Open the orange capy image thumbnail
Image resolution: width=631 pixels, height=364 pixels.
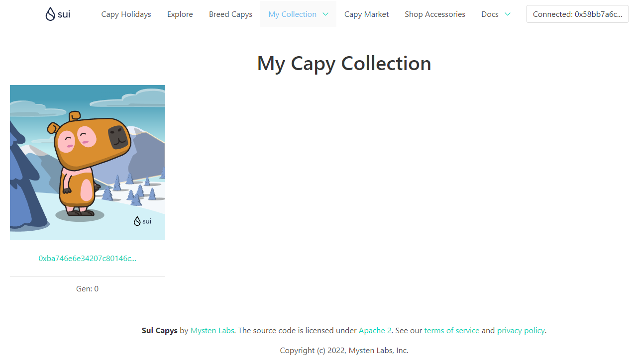point(88,163)
